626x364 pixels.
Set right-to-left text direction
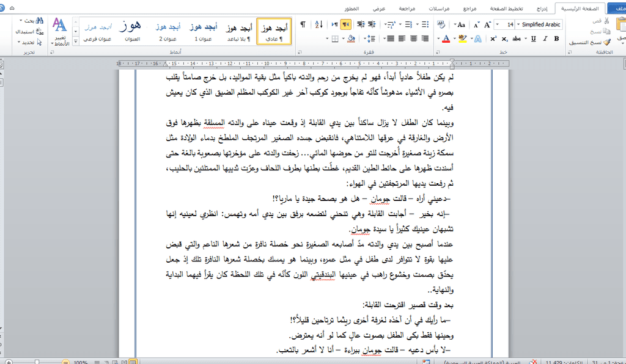click(346, 24)
